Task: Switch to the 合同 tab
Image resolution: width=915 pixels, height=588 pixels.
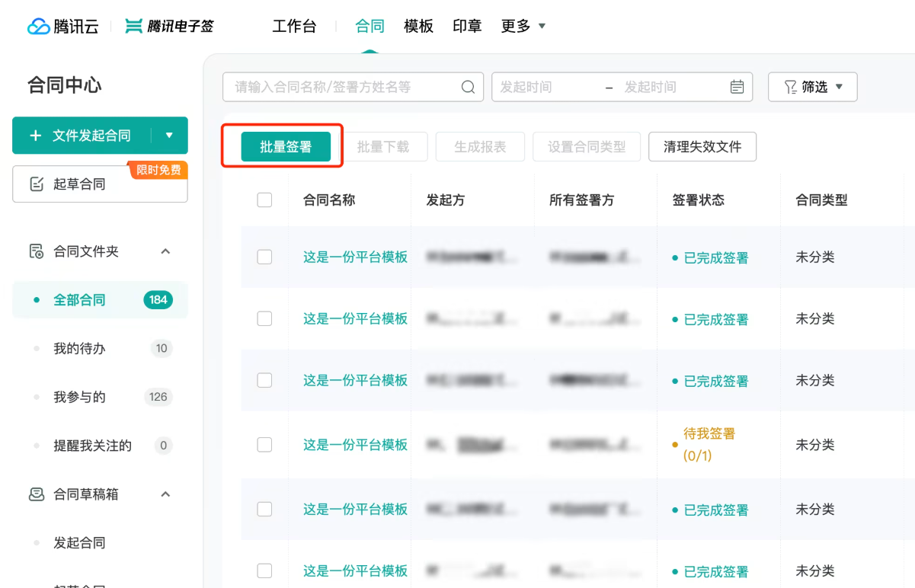Action: click(x=370, y=26)
